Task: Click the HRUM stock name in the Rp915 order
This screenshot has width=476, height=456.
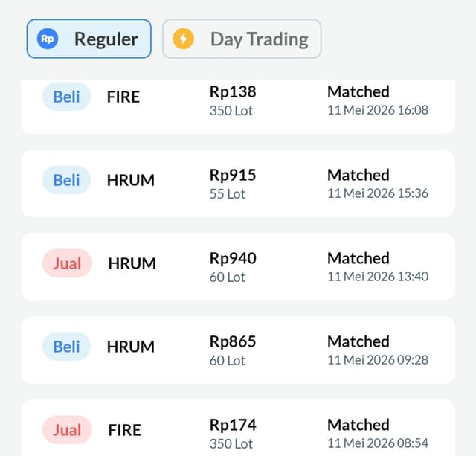Action: pos(131,180)
